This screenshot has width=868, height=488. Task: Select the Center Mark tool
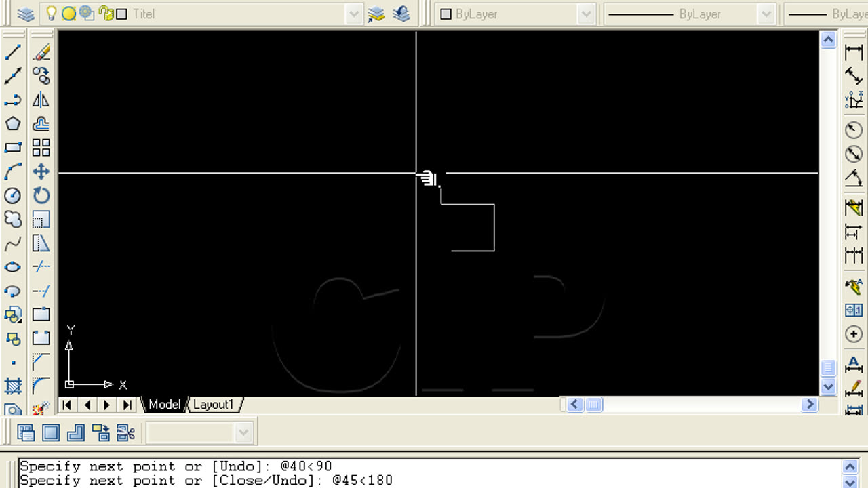coord(854,334)
